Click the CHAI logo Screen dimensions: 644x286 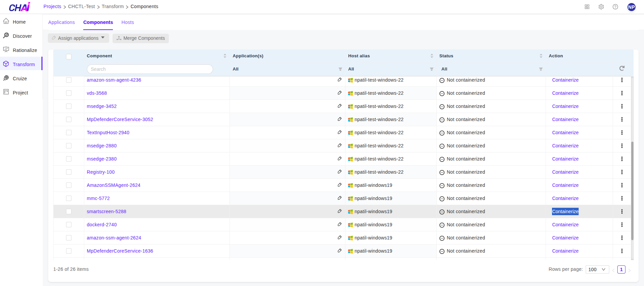point(20,7)
